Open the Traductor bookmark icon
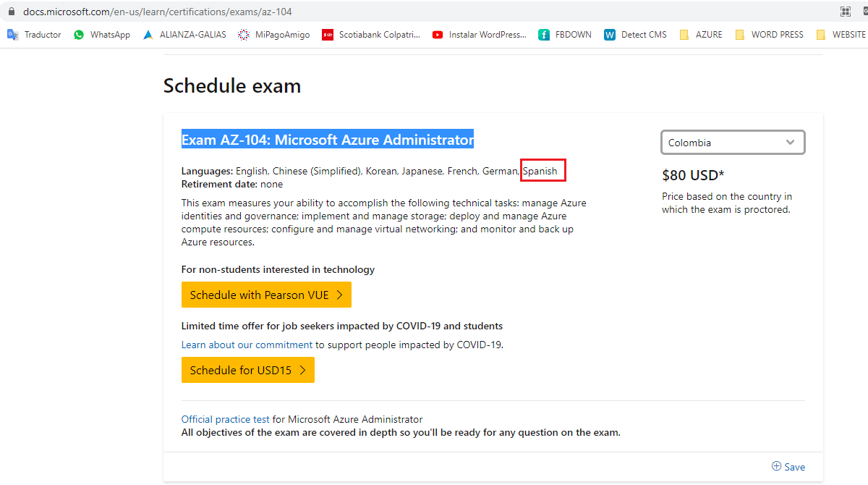Image resolution: width=868 pixels, height=485 pixels. (x=13, y=34)
